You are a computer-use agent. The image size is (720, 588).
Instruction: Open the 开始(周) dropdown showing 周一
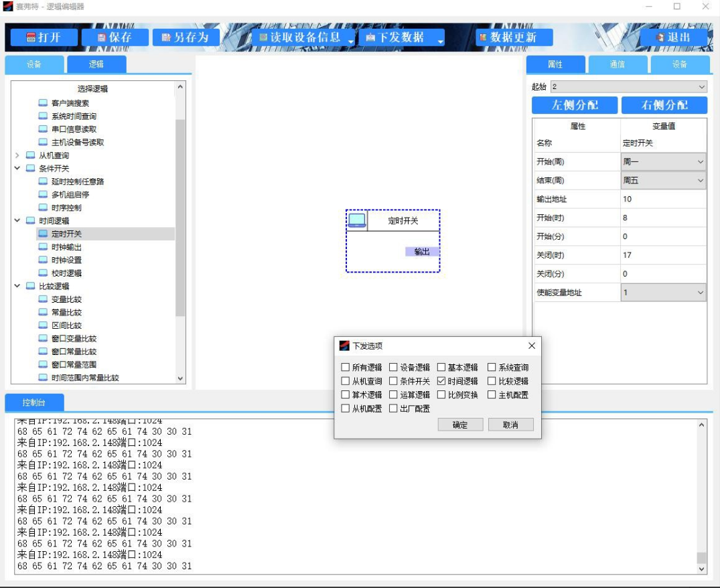pos(663,161)
